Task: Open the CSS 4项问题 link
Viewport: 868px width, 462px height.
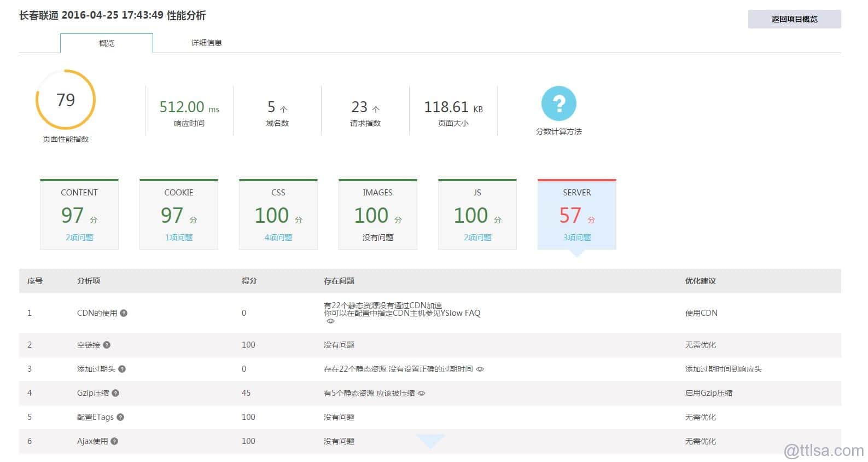Action: pyautogui.click(x=278, y=238)
